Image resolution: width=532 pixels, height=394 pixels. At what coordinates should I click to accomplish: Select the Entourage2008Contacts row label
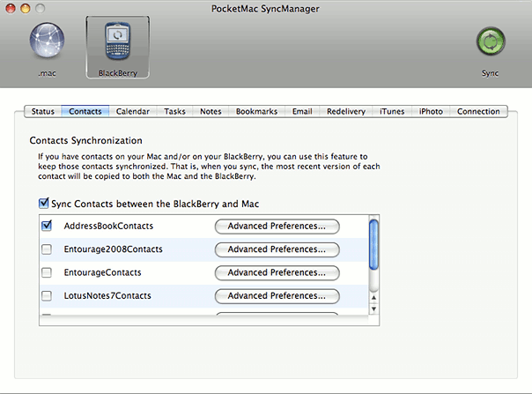[x=114, y=249]
